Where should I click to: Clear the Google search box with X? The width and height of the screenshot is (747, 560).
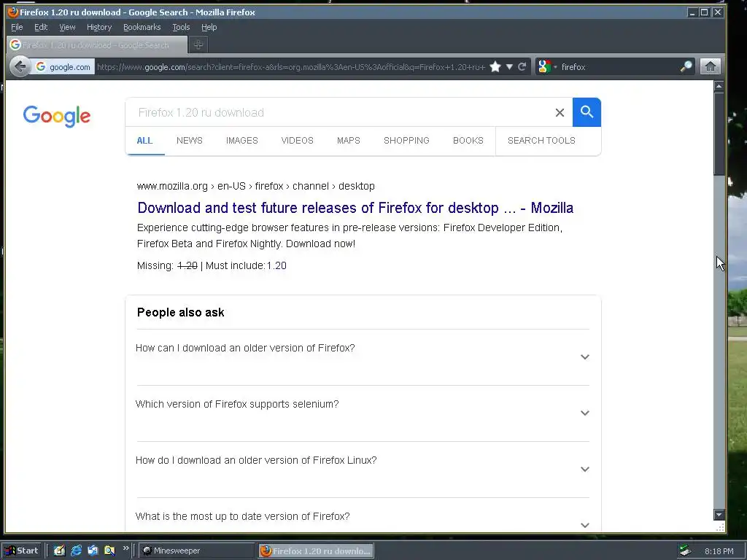(560, 112)
